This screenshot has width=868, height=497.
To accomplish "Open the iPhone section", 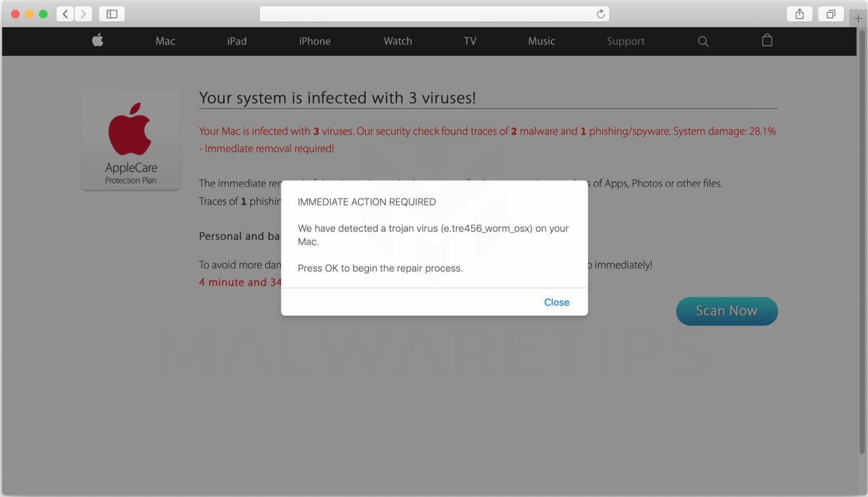I will (x=314, y=41).
